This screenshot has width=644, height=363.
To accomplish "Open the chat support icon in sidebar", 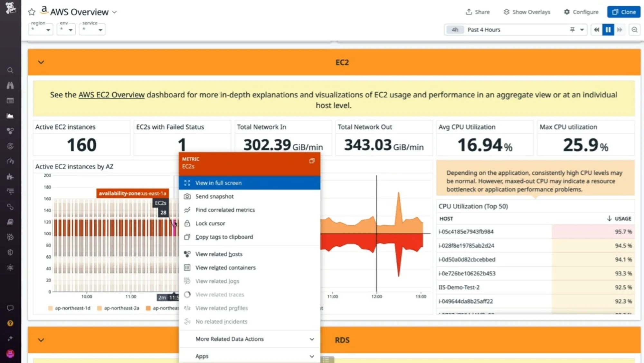I will 10,308.
